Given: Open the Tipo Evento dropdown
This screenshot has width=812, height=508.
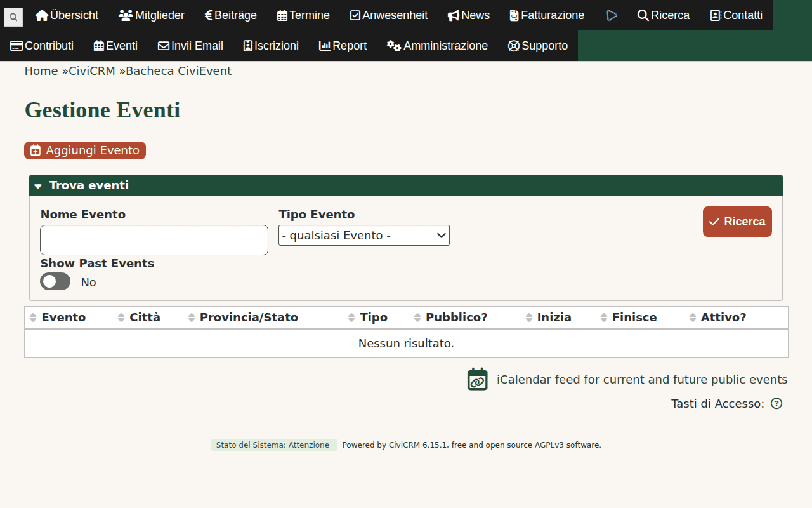Looking at the screenshot, I should 364,236.
